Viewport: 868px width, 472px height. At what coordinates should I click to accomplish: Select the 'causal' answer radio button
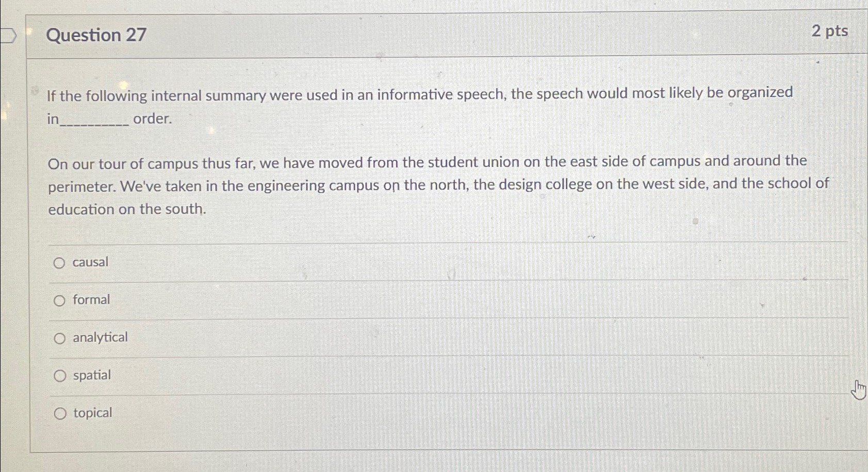point(60,263)
